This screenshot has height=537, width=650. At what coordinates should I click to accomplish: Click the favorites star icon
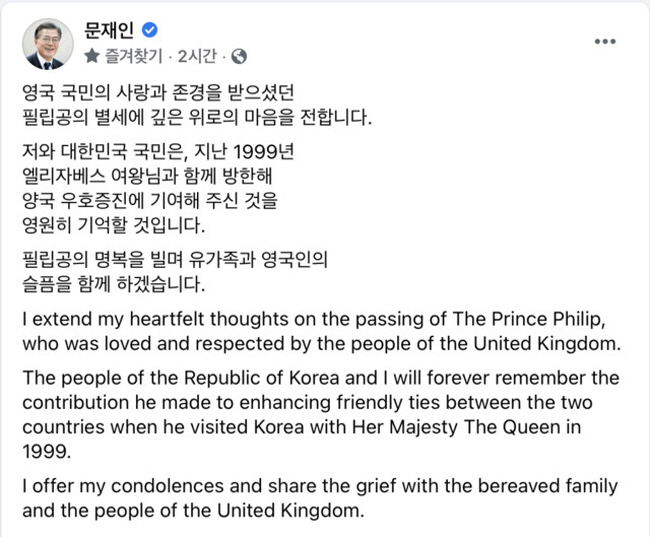(92, 56)
